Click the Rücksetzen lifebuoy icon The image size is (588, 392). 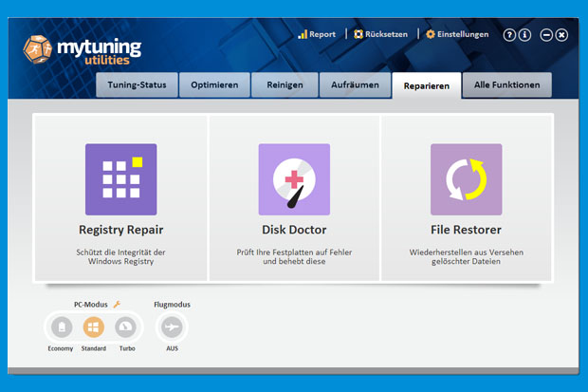[358, 34]
